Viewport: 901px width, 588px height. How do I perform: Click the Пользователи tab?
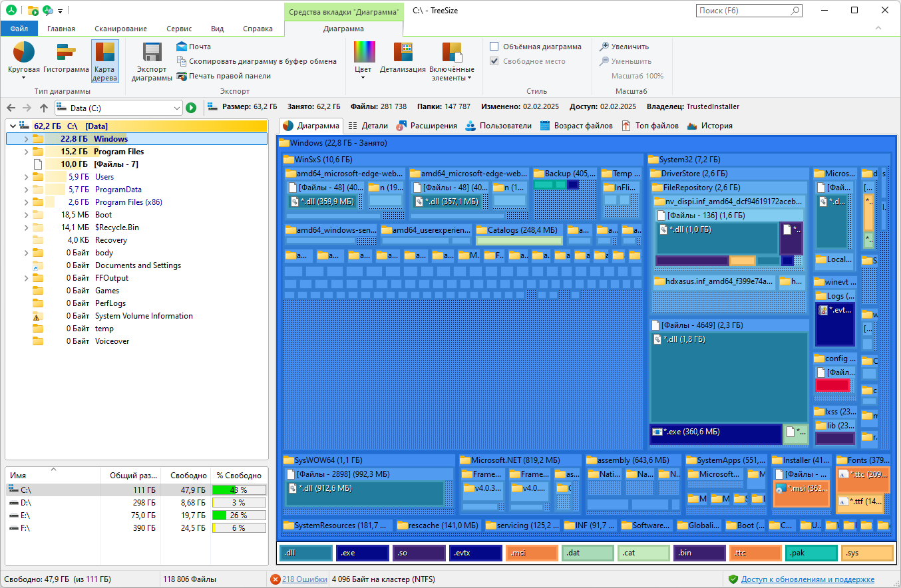pyautogui.click(x=498, y=126)
